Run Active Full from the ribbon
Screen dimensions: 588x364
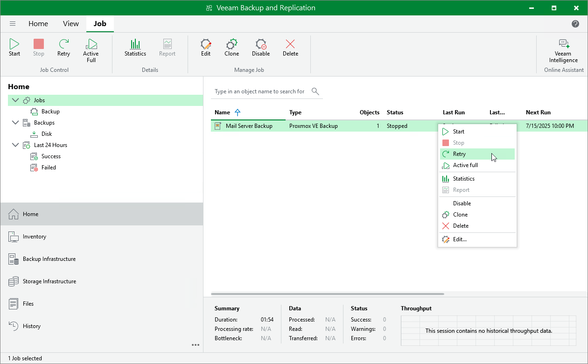pyautogui.click(x=91, y=50)
